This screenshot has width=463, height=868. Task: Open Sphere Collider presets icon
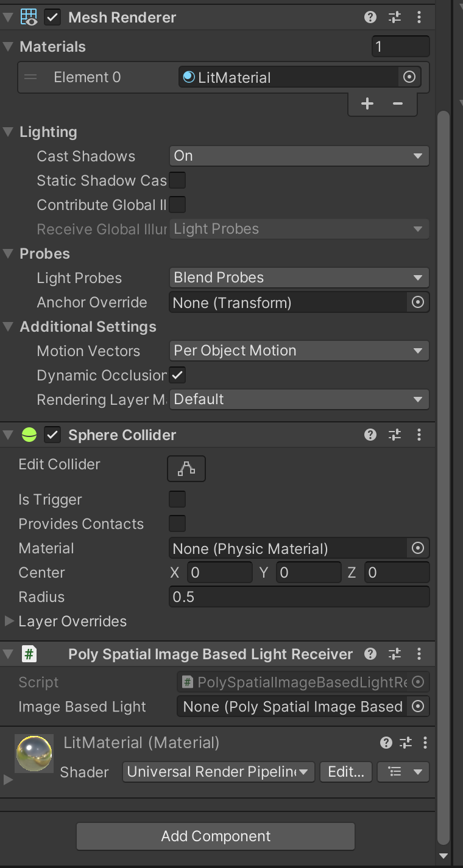tap(395, 435)
